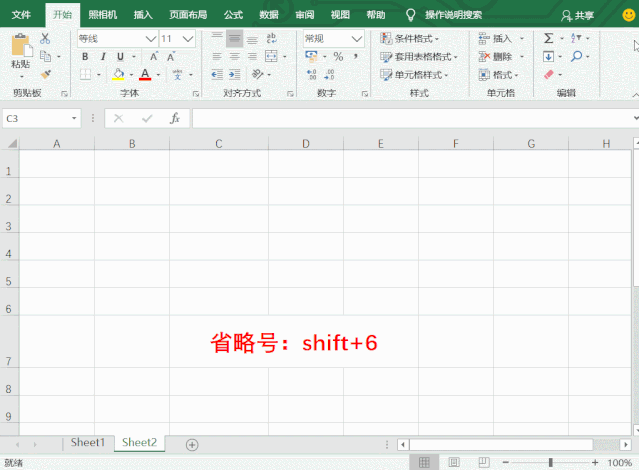
Task: Switch to the 公式 tab
Action: (x=233, y=15)
